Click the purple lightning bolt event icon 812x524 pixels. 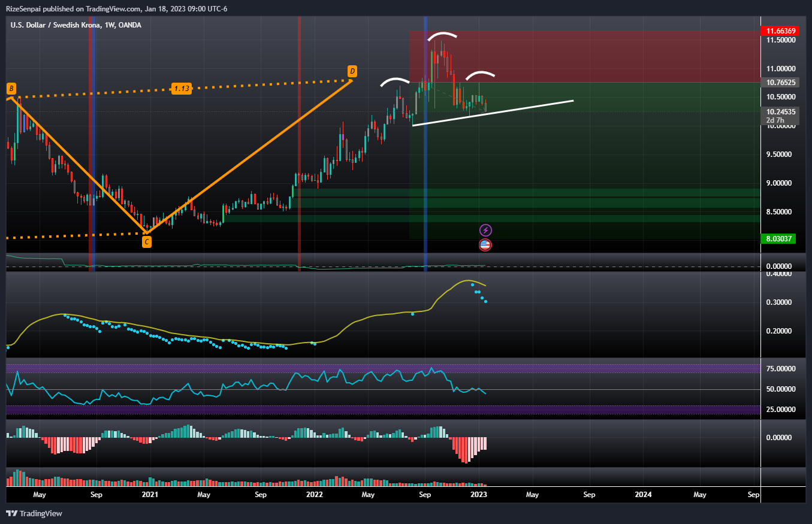485,230
